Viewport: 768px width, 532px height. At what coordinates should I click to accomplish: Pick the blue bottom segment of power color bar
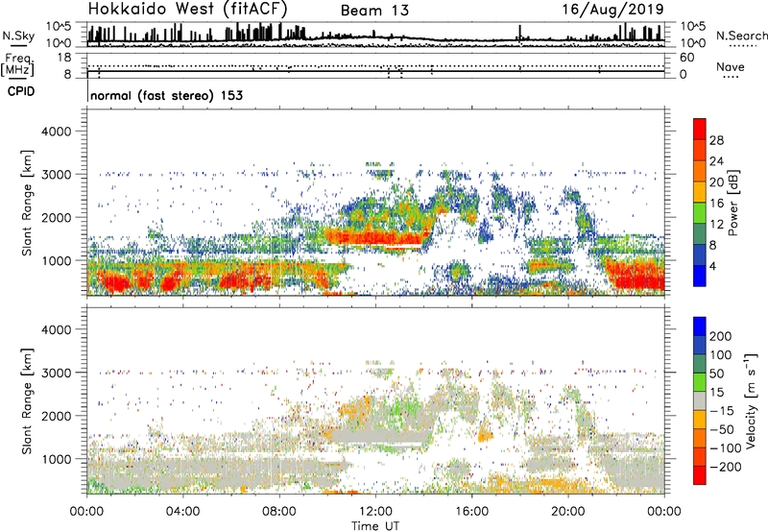(x=700, y=276)
